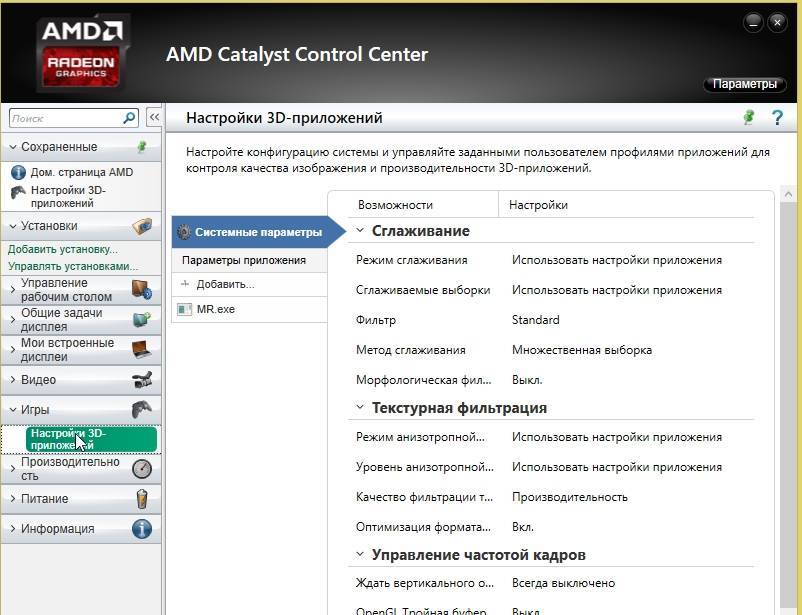Minimize the Catalyst Control Center window

point(753,23)
